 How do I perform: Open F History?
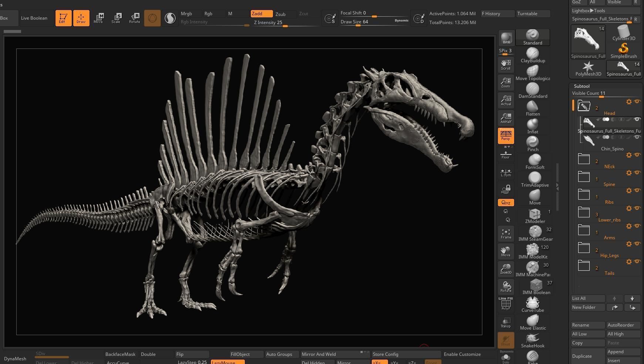pos(498,14)
